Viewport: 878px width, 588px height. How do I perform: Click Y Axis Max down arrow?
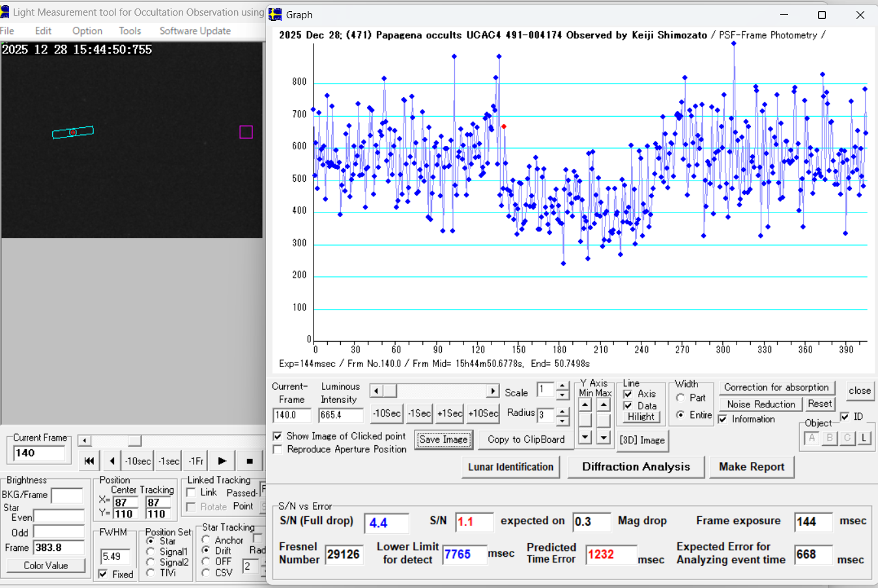[604, 437]
